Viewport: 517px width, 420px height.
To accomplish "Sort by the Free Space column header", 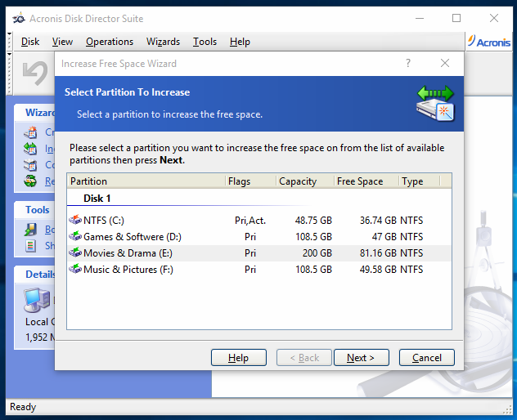I will coord(366,181).
